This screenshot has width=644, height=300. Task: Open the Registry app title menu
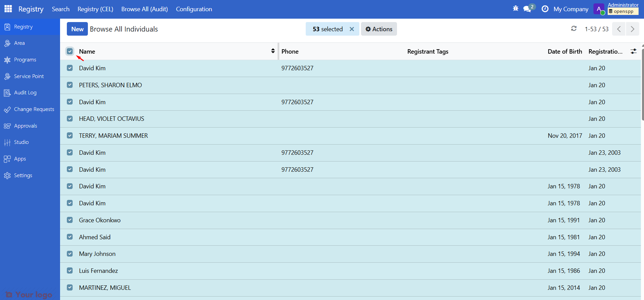[x=31, y=9]
